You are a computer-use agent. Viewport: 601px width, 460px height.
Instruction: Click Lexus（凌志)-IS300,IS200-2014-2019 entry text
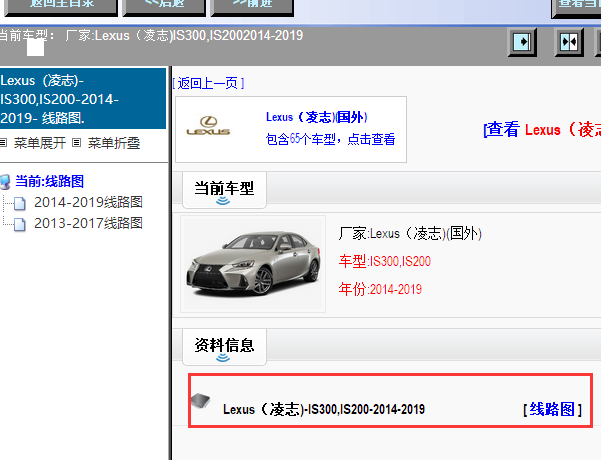click(x=324, y=409)
